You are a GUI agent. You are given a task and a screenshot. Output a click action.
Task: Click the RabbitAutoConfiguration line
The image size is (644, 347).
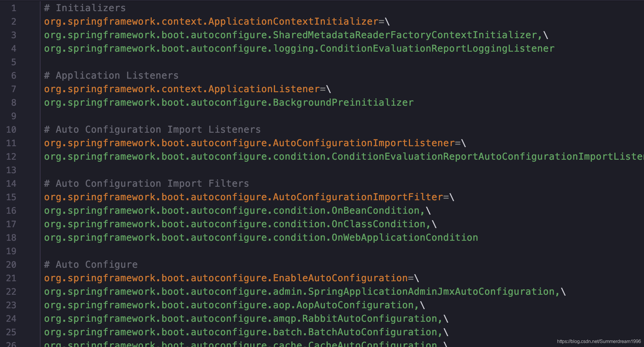point(246,319)
